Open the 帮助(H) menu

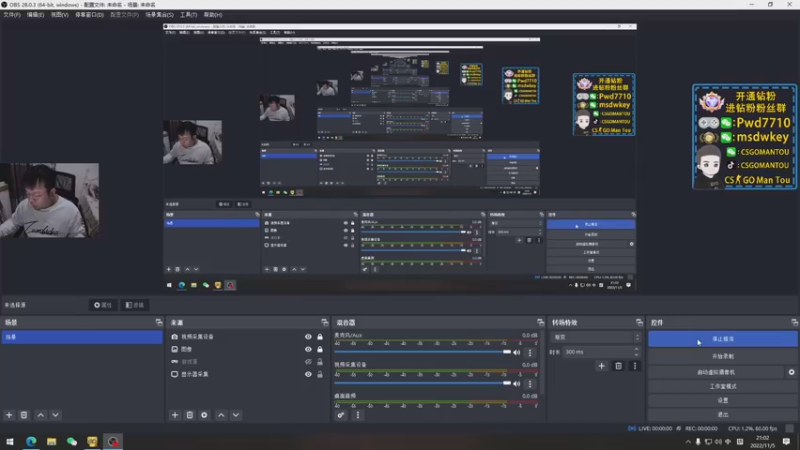213,15
